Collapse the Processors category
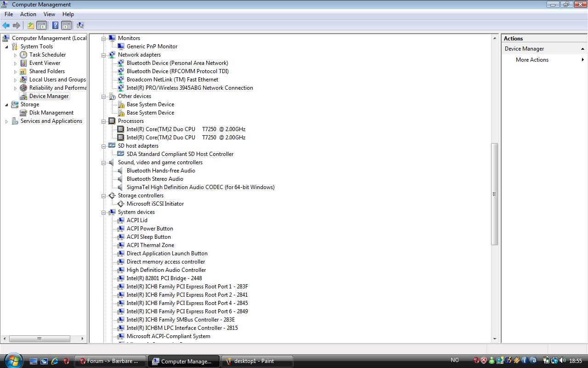 point(104,121)
